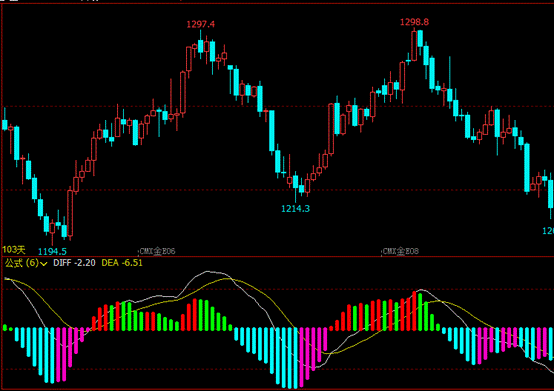Click the CMX金E08 contract marker
Viewport: 554px width, 391px height.
pos(401,251)
